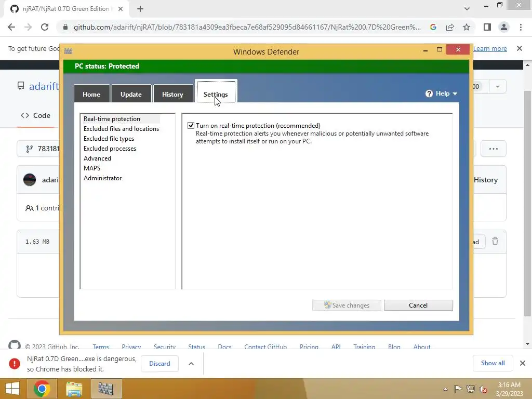Expand the blocked download options chevron

tap(191, 364)
